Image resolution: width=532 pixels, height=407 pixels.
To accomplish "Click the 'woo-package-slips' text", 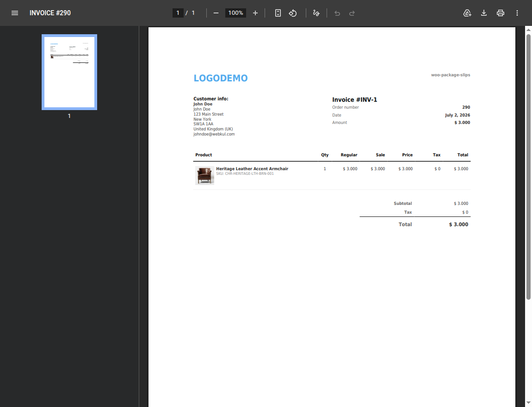I will [x=451, y=75].
